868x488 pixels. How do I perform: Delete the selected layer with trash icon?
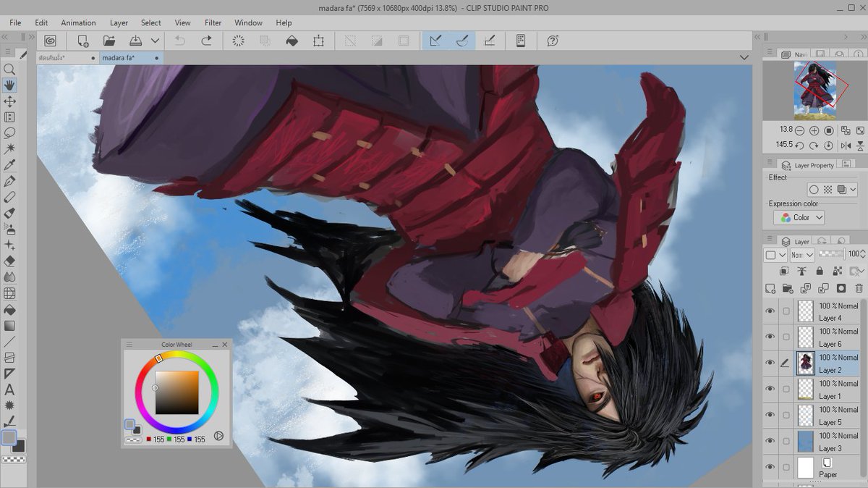click(859, 288)
